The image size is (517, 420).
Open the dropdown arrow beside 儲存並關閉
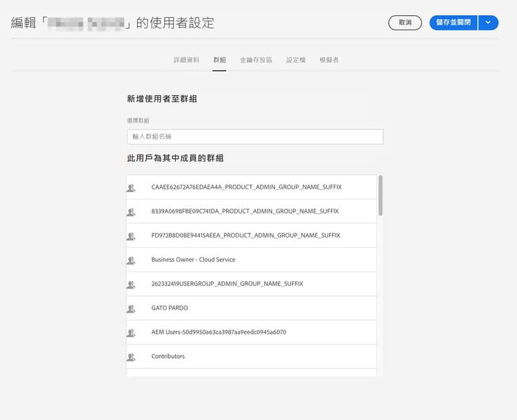click(488, 23)
